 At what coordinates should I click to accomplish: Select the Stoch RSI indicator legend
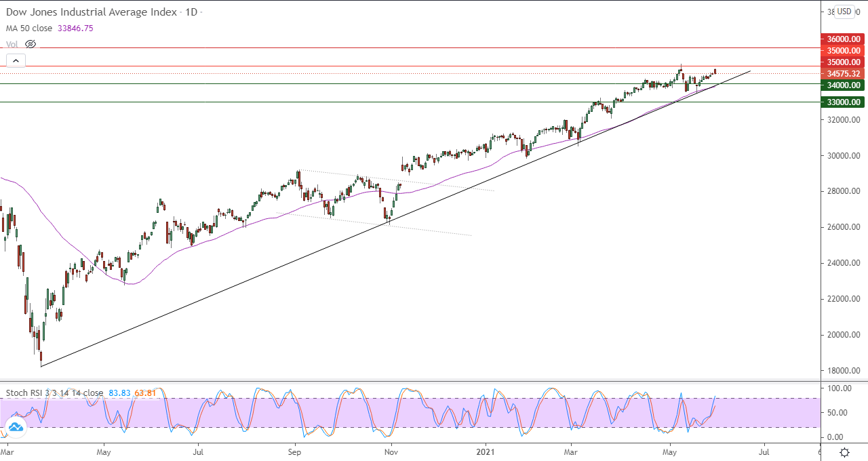tap(54, 393)
